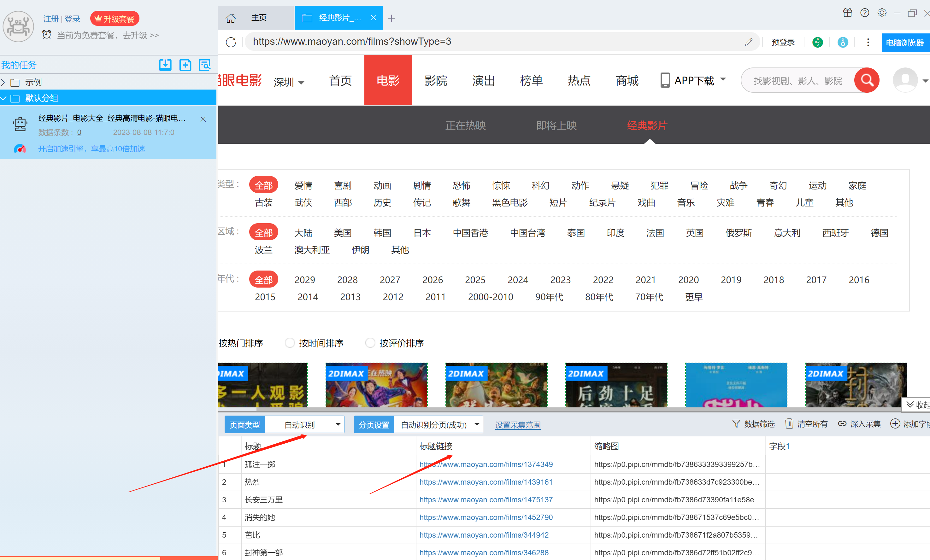Click the search tasks icon

(x=204, y=65)
